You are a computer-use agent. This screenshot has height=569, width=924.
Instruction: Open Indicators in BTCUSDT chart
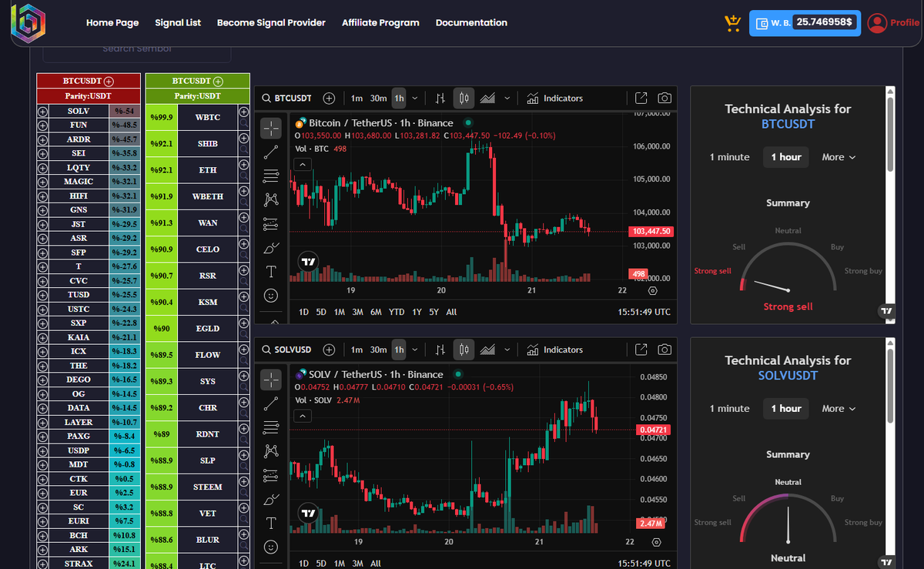pyautogui.click(x=555, y=98)
